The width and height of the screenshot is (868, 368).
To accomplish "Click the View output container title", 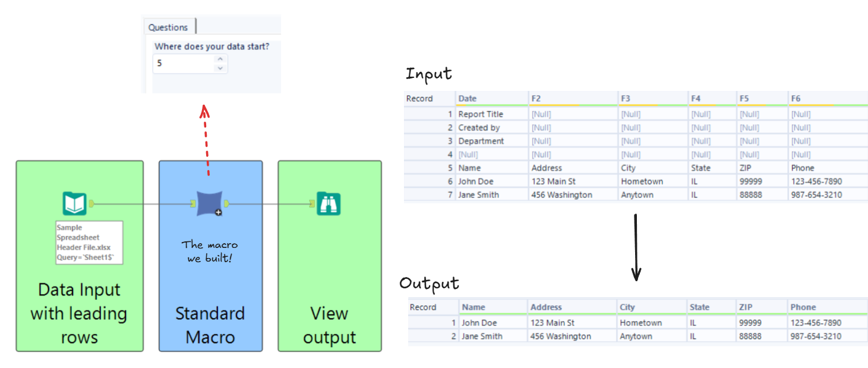I will click(x=329, y=325).
